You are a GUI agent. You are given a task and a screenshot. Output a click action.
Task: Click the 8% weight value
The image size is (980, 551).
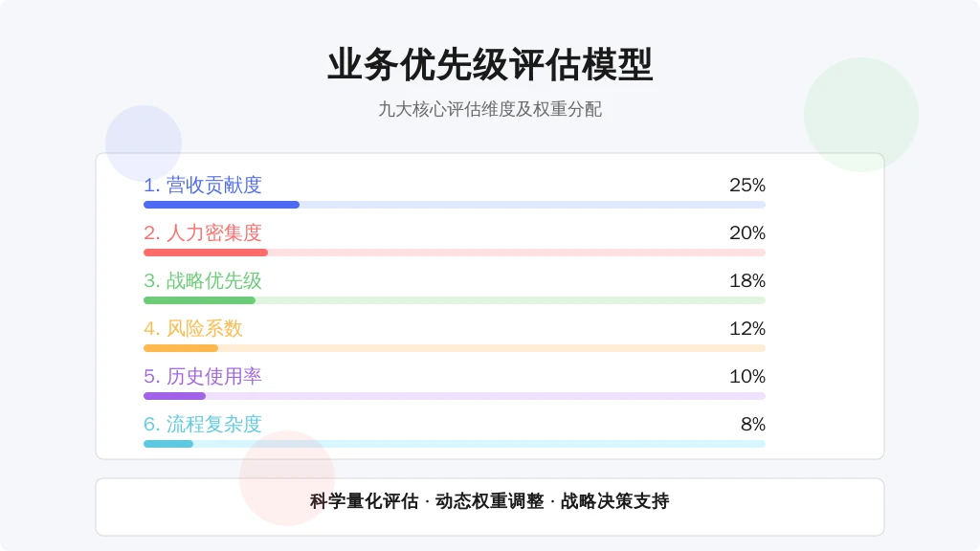752,424
